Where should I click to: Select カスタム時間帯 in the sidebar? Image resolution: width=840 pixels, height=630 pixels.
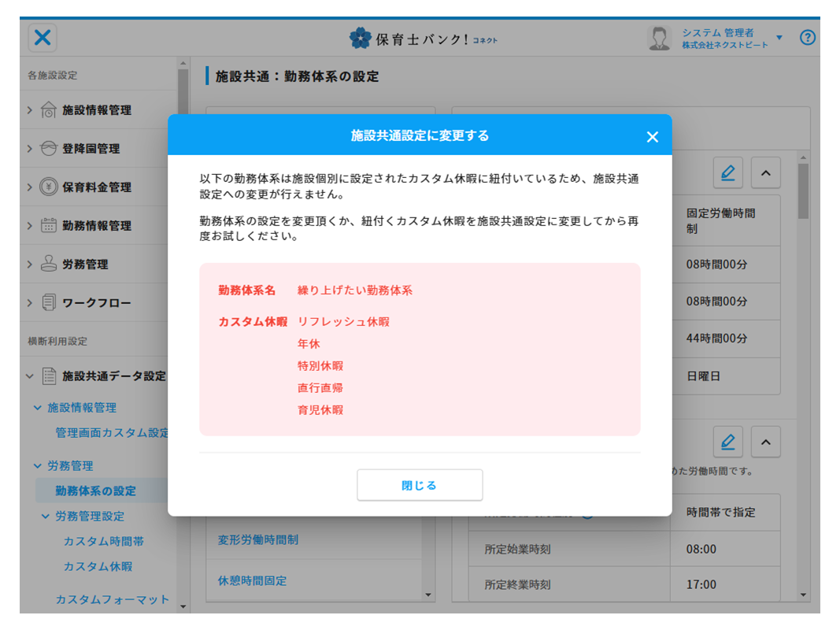coord(103,542)
